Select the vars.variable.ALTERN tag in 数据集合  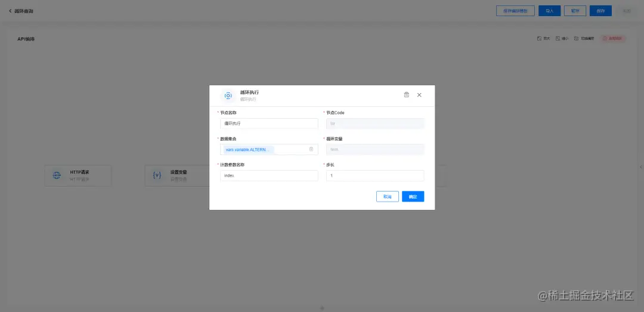(248, 150)
